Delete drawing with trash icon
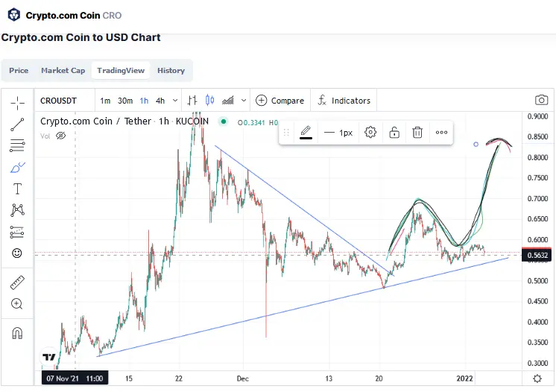The height and width of the screenshot is (392, 556). [417, 133]
